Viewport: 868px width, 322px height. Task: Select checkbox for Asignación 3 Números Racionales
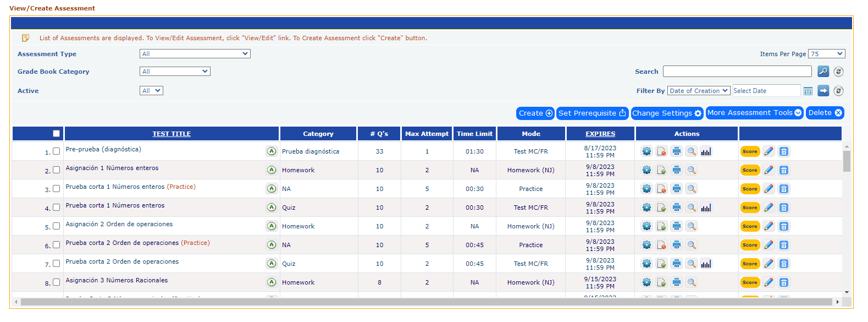click(x=56, y=282)
